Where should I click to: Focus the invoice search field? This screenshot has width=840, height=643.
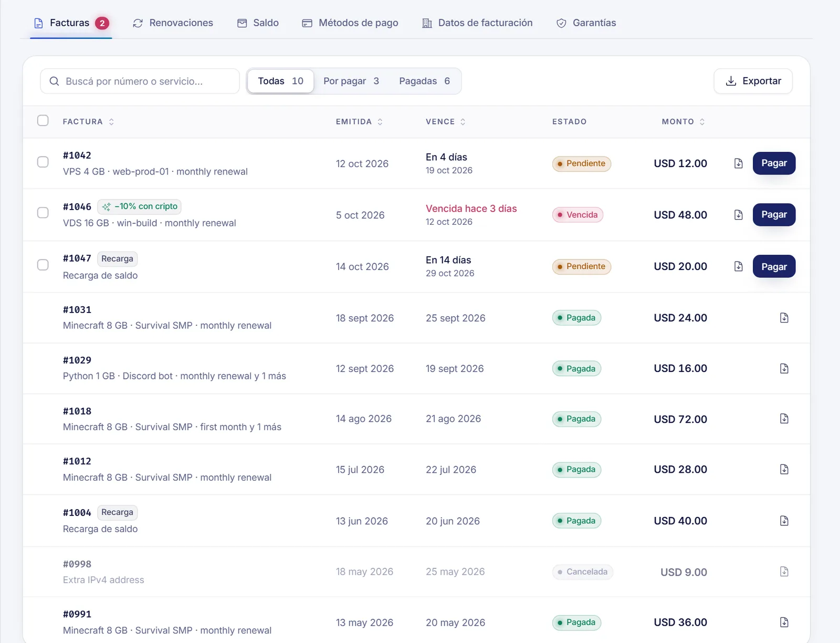[x=140, y=81]
